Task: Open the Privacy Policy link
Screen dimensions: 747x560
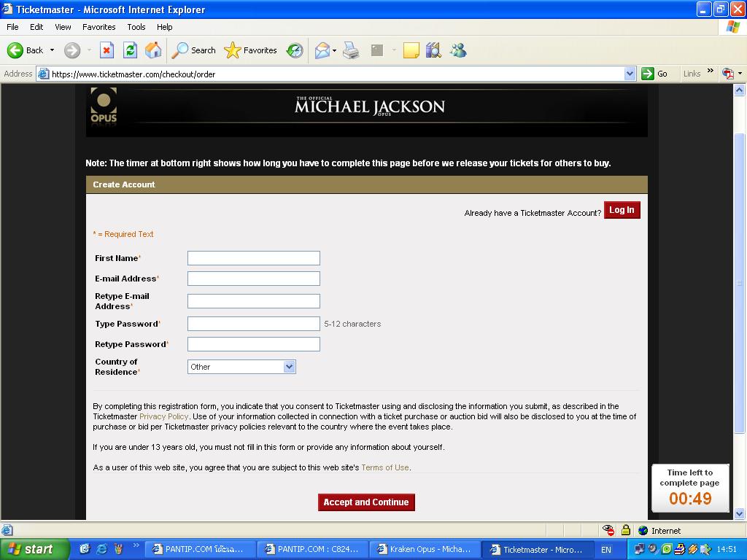Action: 164,416
